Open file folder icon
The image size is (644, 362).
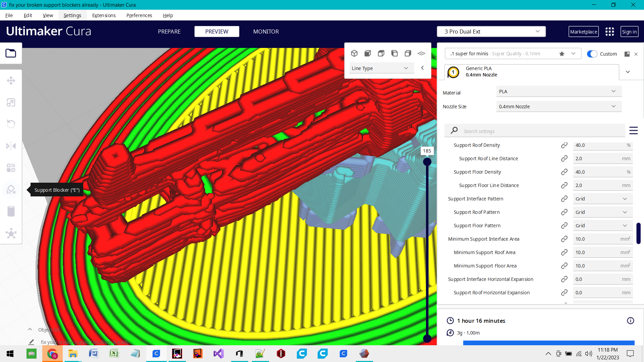11,53
